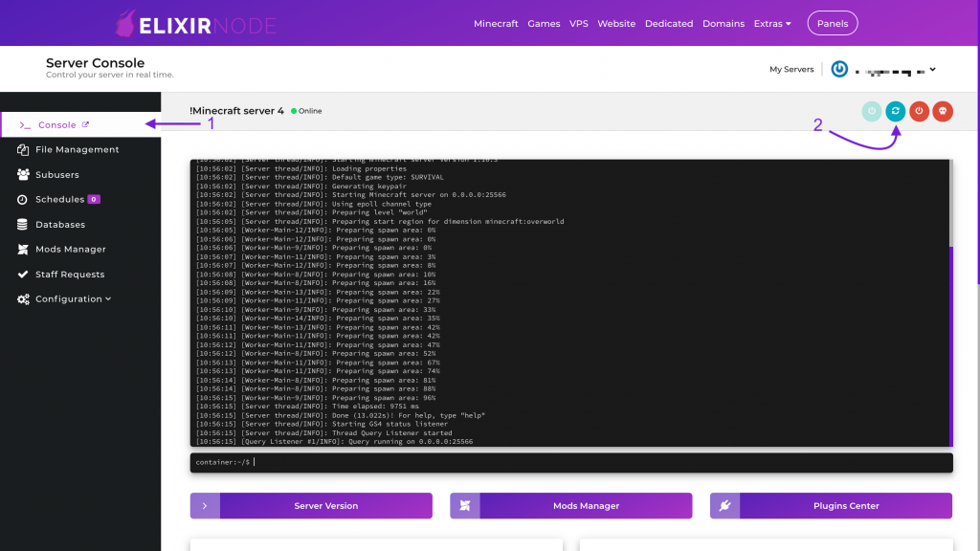
Task: Open Website in top navigation
Action: (x=616, y=24)
